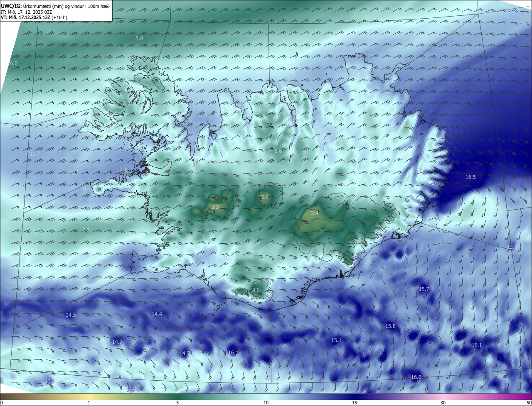The image size is (532, 406).
Task: Click the 15.8 value label on map
Action: pyautogui.click(x=390, y=326)
